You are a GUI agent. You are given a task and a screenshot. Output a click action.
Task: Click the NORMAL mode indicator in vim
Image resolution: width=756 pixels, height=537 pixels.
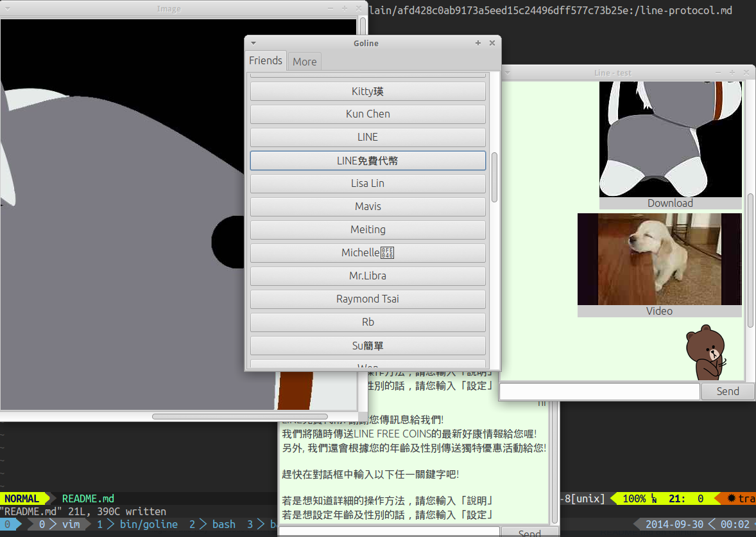point(22,498)
